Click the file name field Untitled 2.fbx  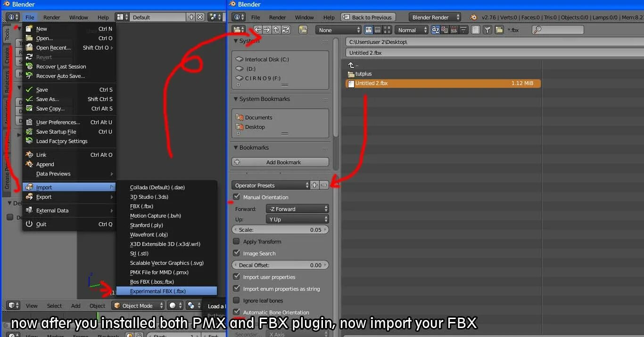click(495, 53)
